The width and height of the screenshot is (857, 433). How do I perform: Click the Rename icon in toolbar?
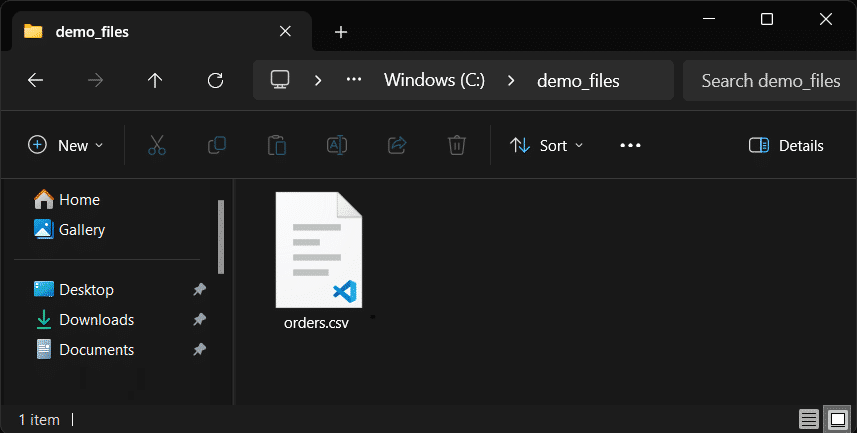[337, 145]
